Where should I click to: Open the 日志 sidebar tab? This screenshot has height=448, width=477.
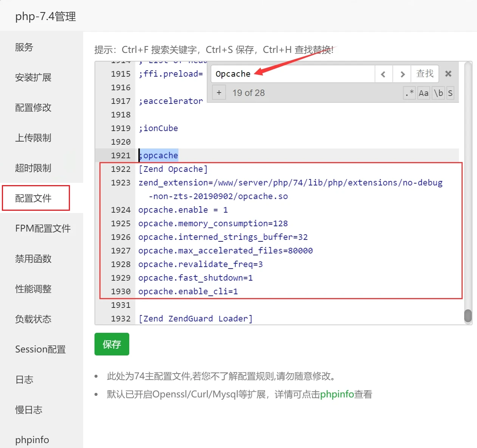tap(42, 379)
